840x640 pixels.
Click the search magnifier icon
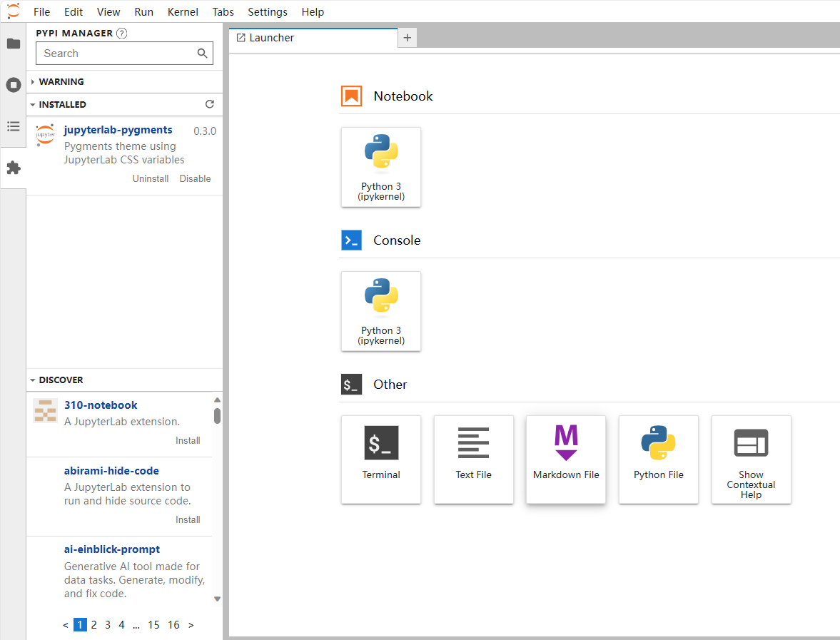[202, 53]
